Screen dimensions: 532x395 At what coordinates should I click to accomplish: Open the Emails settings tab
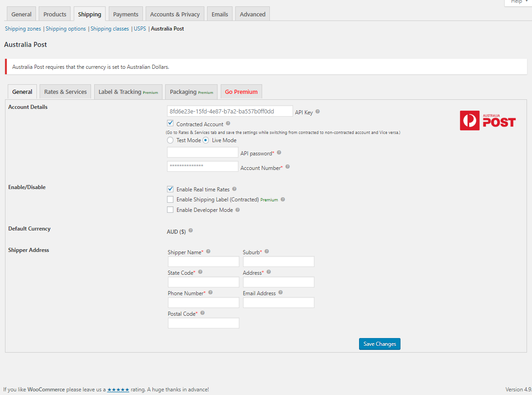pyautogui.click(x=220, y=14)
